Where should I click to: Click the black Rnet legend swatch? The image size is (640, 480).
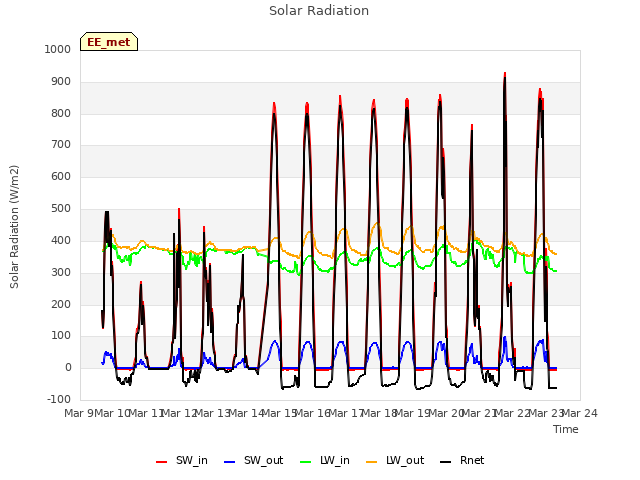(x=446, y=462)
